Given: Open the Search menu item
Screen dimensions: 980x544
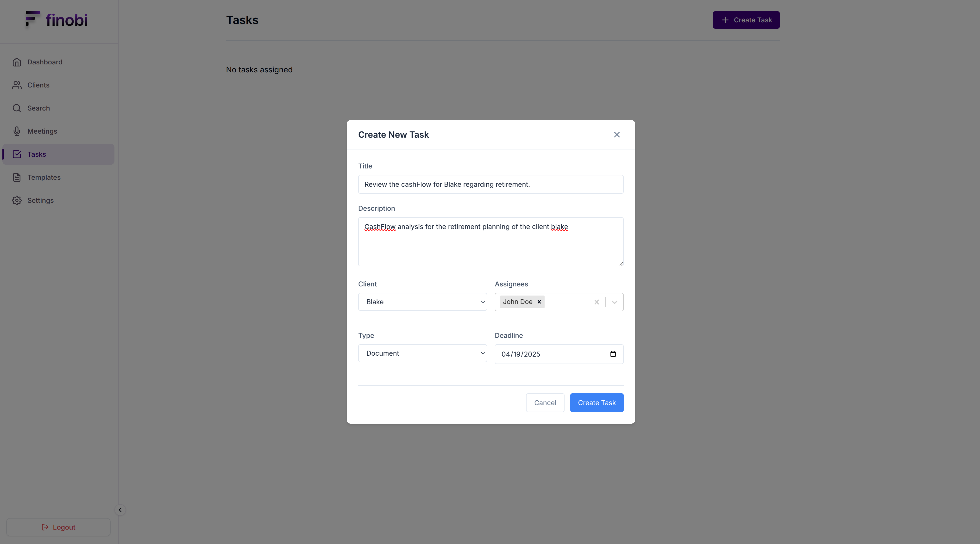Looking at the screenshot, I should tap(58, 108).
